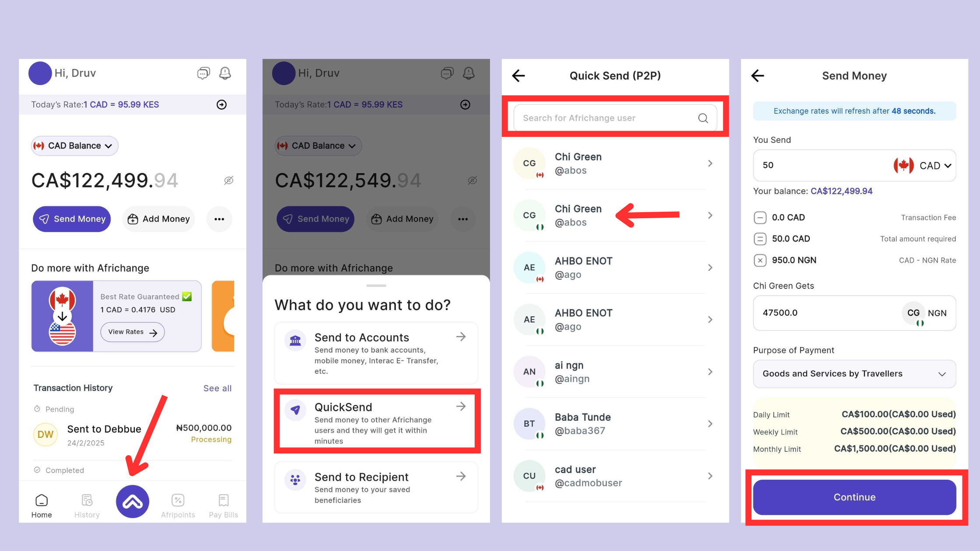The image size is (980, 551).
Task: Tap Daily Limit CA$100.00 value
Action: click(899, 414)
